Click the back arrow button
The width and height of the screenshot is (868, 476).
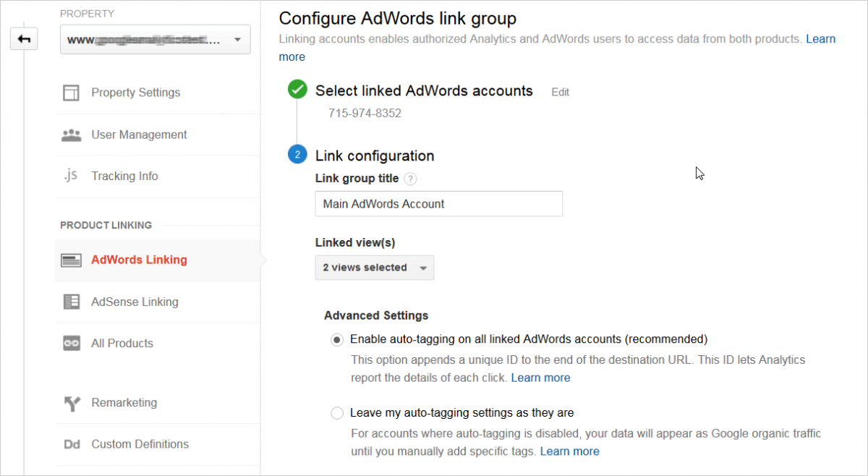(x=24, y=39)
